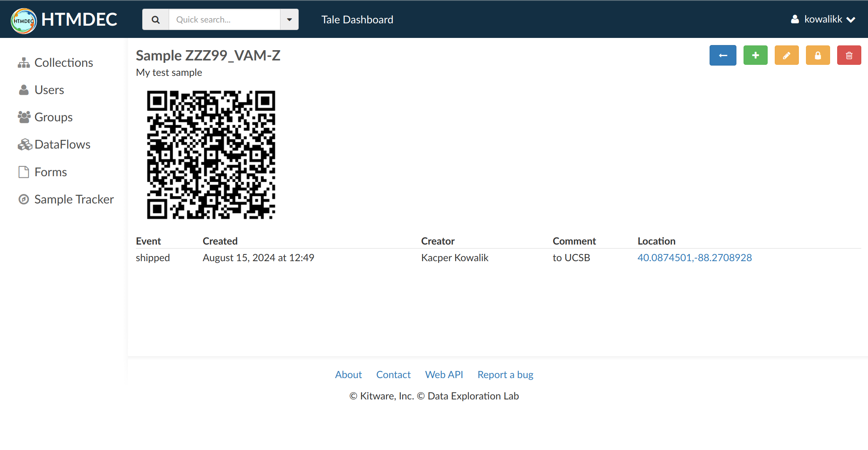Screen dimensions: 868x450
Task: Expand the quick search options dropdown arrow
Action: coord(289,19)
